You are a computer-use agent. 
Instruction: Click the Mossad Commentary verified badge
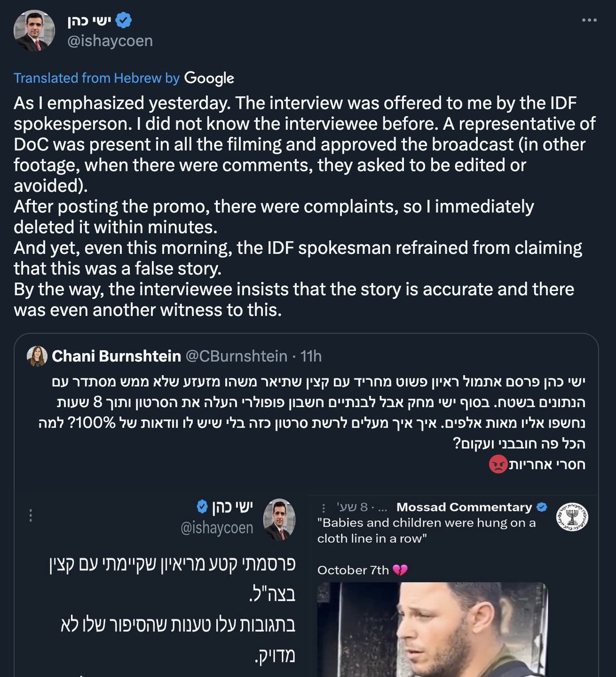coord(542,507)
